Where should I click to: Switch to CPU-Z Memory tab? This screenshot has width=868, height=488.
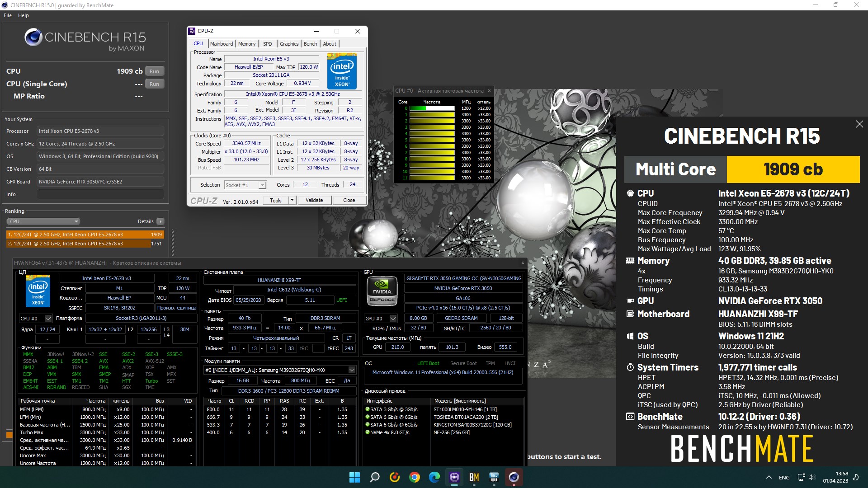click(247, 44)
